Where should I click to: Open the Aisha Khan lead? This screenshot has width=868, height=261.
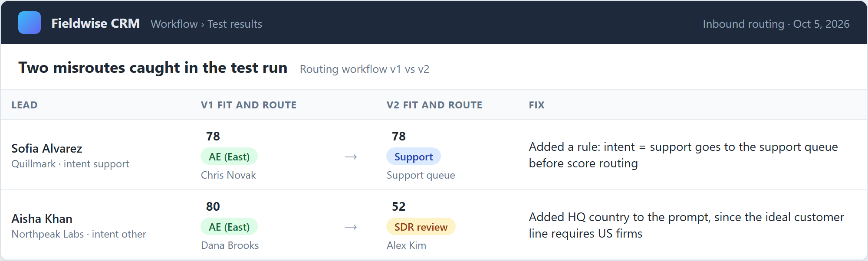[42, 219]
